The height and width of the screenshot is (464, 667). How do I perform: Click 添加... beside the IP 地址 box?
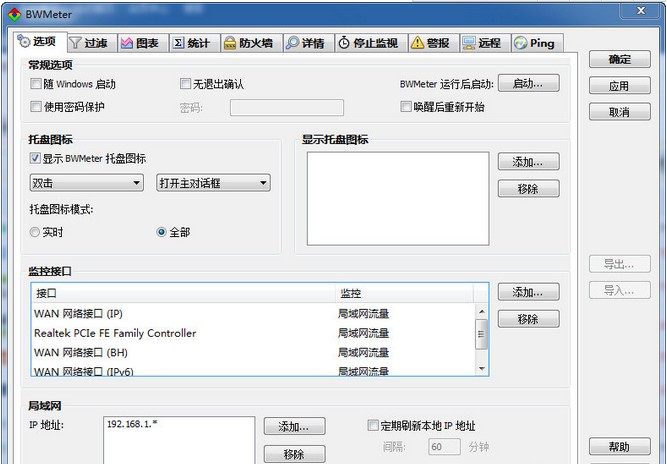294,426
